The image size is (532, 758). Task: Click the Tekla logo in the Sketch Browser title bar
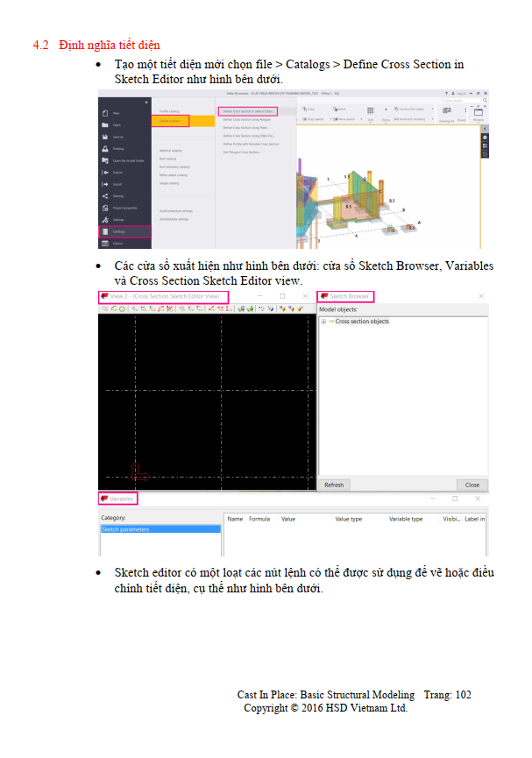pyautogui.click(x=323, y=296)
